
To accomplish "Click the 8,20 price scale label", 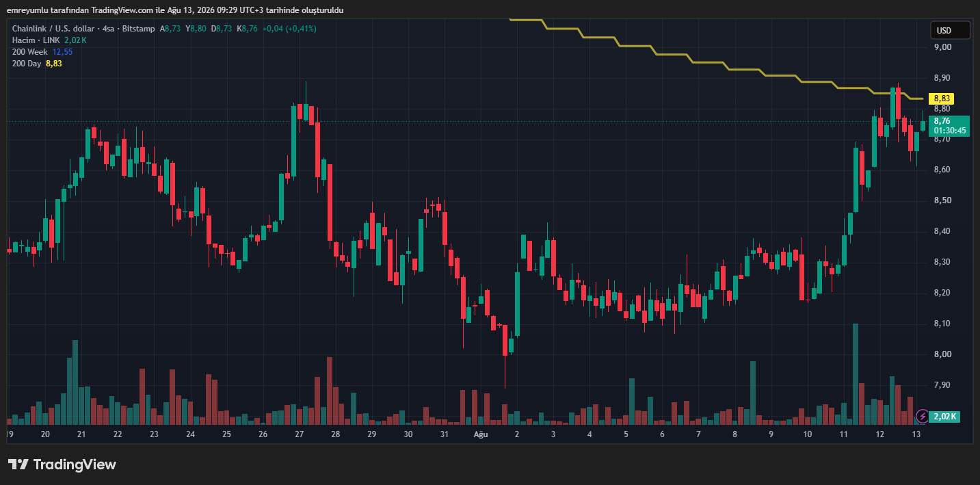I will point(942,293).
